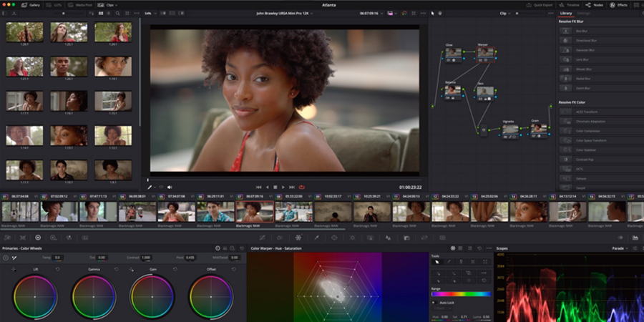Open the Camera Raw palette icon
The height and width of the screenshot is (322, 644).
[7, 238]
